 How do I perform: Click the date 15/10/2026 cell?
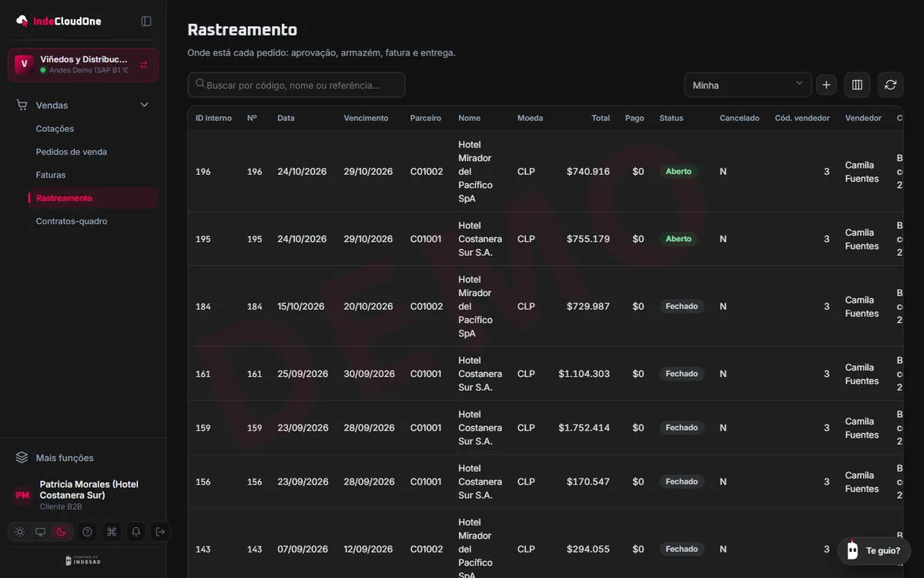coord(302,306)
